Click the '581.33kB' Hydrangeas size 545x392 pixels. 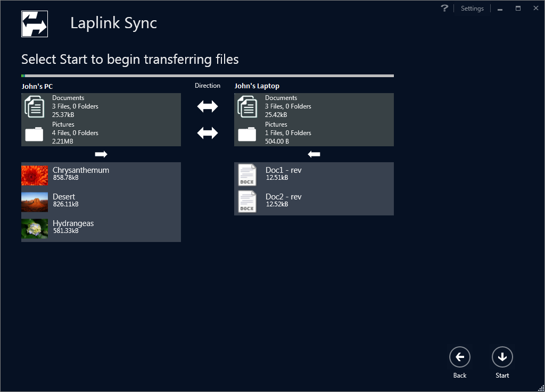(65, 230)
